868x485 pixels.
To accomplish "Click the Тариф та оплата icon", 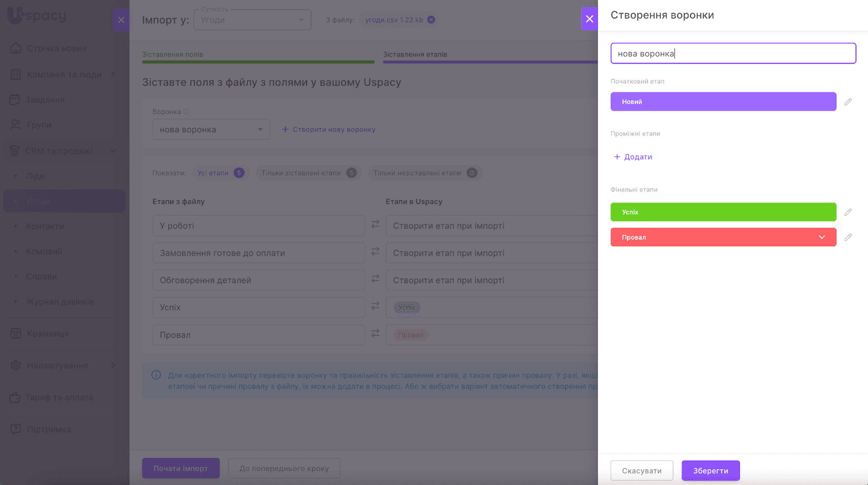I will (x=15, y=397).
